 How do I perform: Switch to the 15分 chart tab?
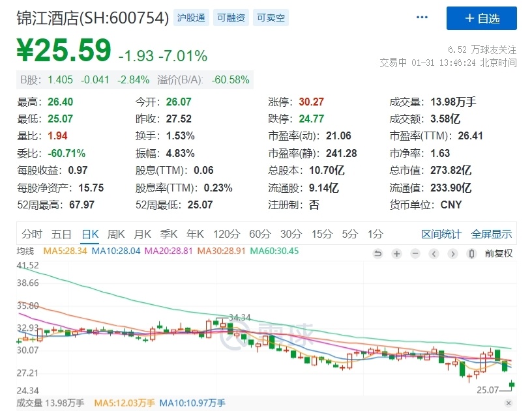[x=322, y=234]
